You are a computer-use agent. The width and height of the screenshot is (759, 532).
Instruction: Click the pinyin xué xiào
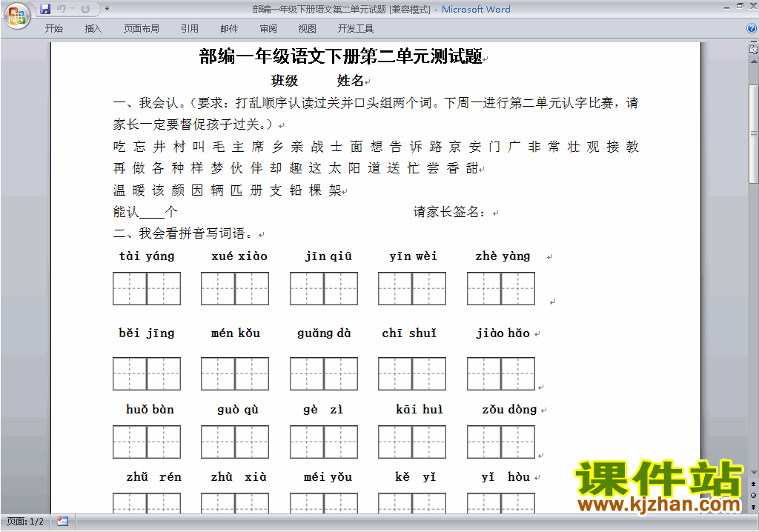coord(239,256)
